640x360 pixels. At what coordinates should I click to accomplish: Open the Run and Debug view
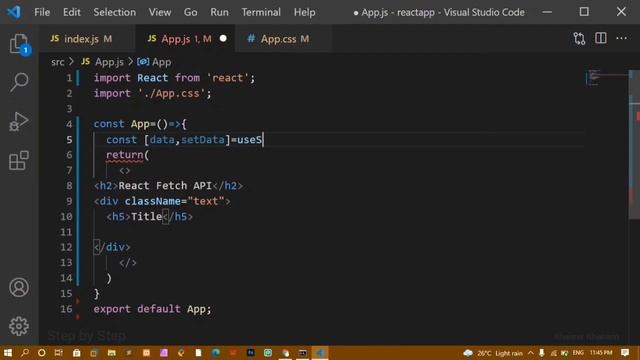[19, 122]
